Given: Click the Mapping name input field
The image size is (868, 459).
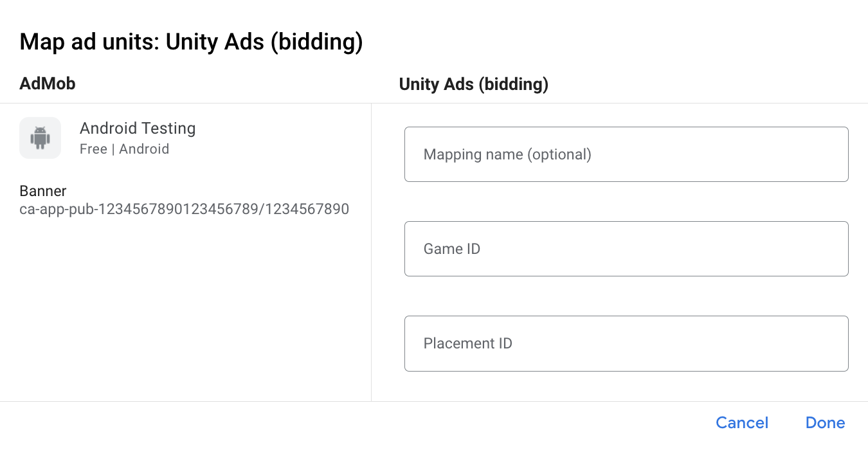Looking at the screenshot, I should 626,154.
